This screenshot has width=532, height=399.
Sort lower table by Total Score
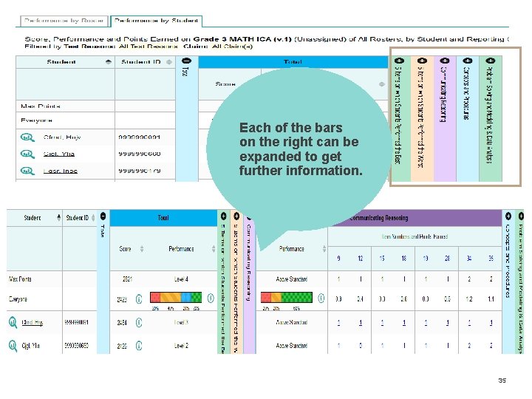(142, 249)
